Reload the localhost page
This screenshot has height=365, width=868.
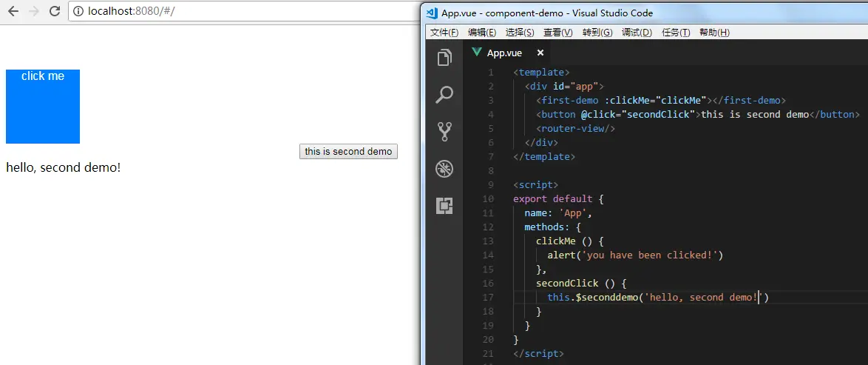54,11
